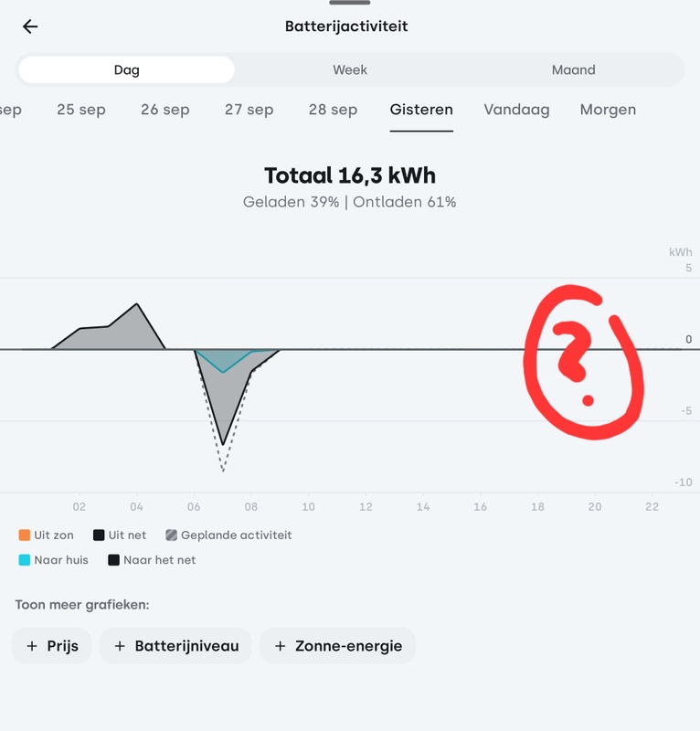Select the 25 sep date
Viewport: 700px width, 731px height.
[x=81, y=110]
